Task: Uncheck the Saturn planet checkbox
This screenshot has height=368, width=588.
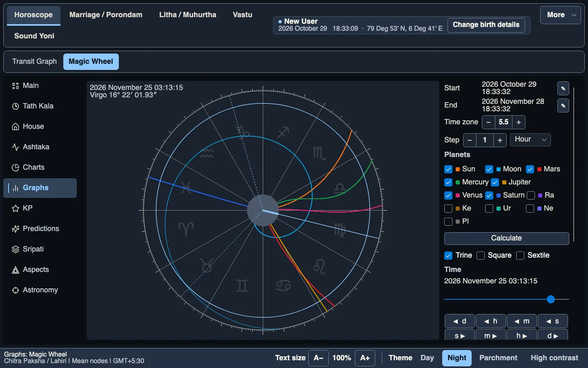Action: (x=489, y=195)
